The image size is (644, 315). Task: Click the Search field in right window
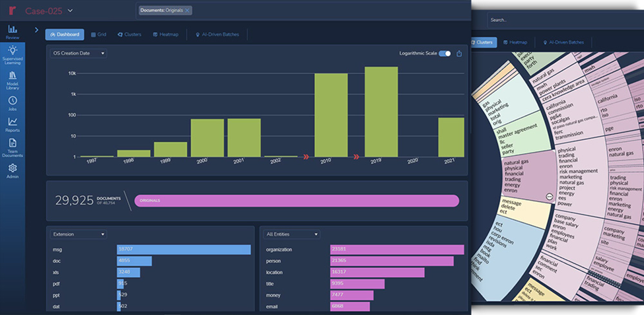coord(565,20)
